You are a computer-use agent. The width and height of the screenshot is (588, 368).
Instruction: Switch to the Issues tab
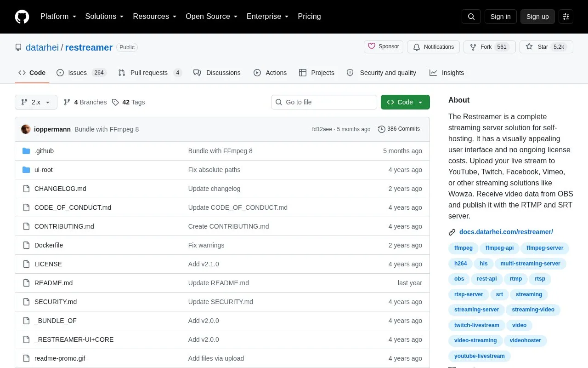tap(81, 73)
